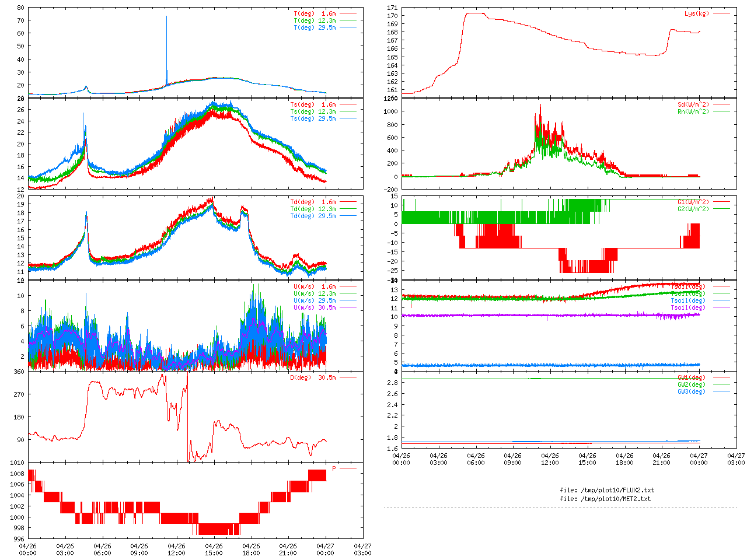Select the Ts(deg) 1.6m legend entry
Viewport: 747px width, 560px height.
coord(313,104)
